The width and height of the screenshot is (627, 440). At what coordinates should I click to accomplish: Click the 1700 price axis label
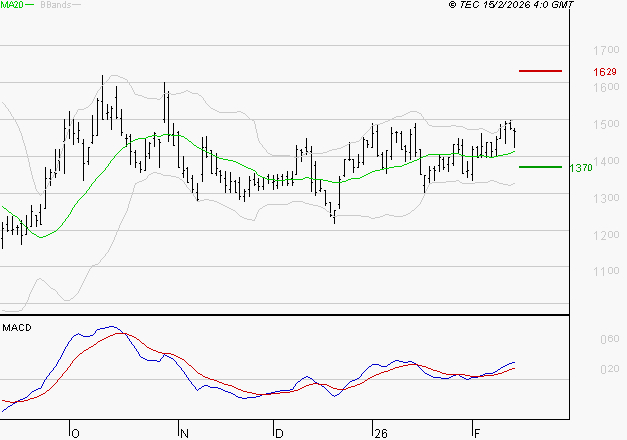603,50
